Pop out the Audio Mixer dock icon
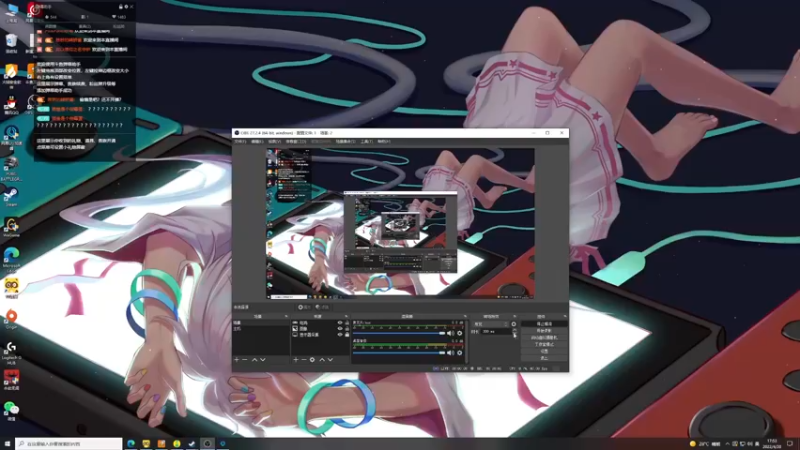 [x=465, y=316]
